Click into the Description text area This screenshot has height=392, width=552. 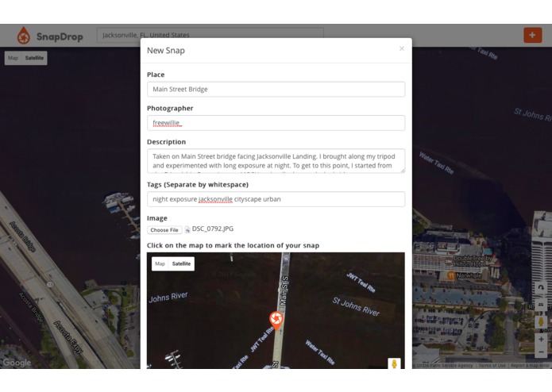point(276,161)
